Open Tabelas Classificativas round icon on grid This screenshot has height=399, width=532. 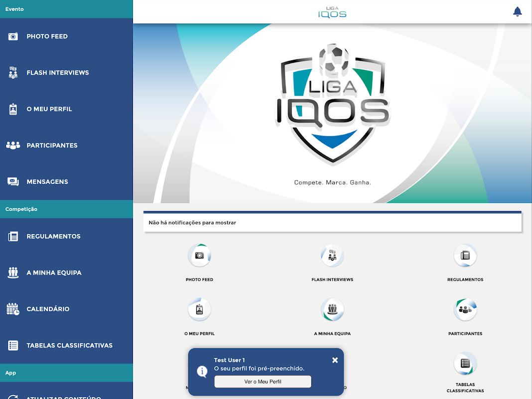tap(465, 364)
